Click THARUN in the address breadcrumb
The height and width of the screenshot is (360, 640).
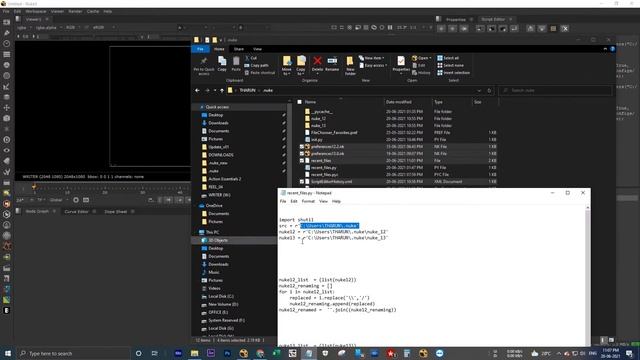point(247,90)
